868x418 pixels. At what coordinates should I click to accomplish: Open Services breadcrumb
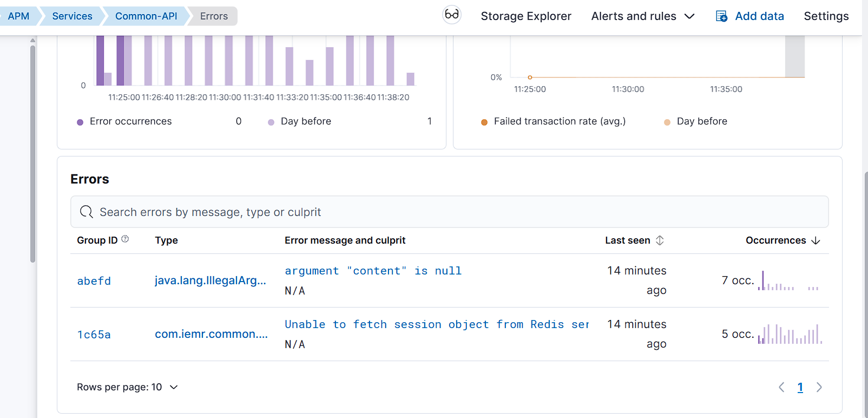(x=72, y=16)
